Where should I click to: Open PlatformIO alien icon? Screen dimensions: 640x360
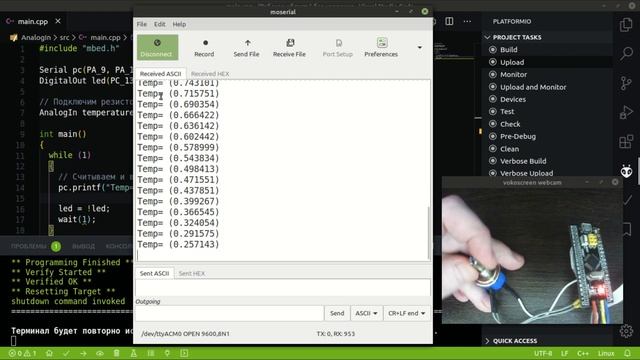[x=626, y=171]
